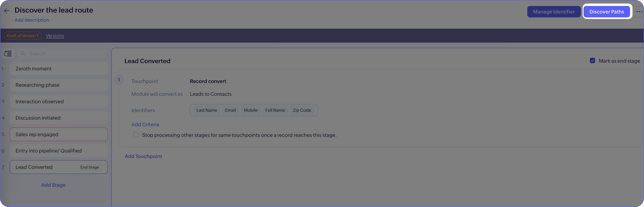
Task: Open the Versions link
Action: pos(55,36)
